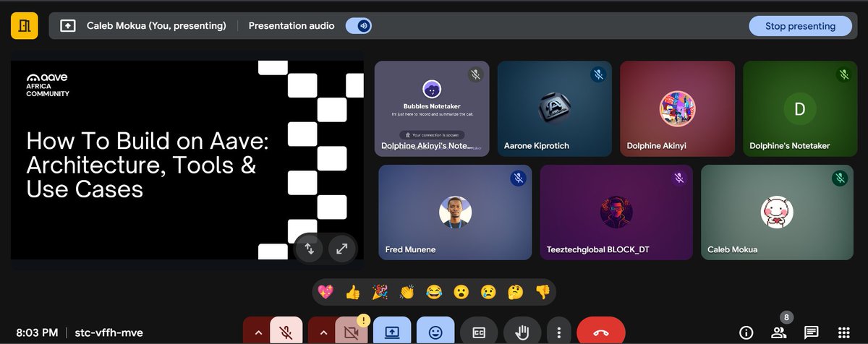Click the Aarone Kiprotich name label
The image size is (868, 344).
tap(537, 146)
